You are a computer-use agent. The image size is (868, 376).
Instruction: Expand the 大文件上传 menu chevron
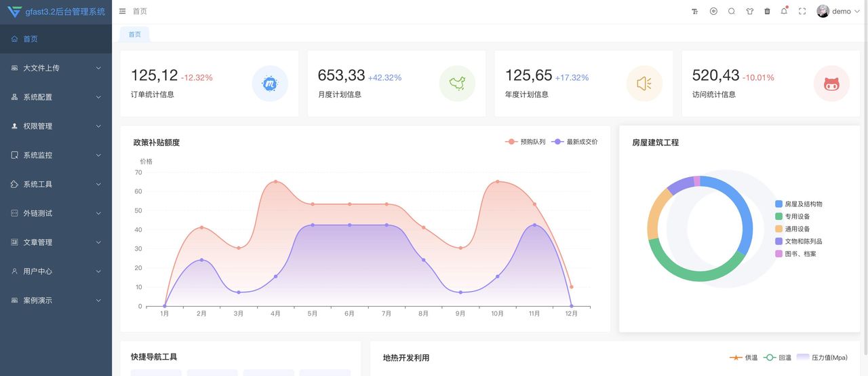(98, 68)
